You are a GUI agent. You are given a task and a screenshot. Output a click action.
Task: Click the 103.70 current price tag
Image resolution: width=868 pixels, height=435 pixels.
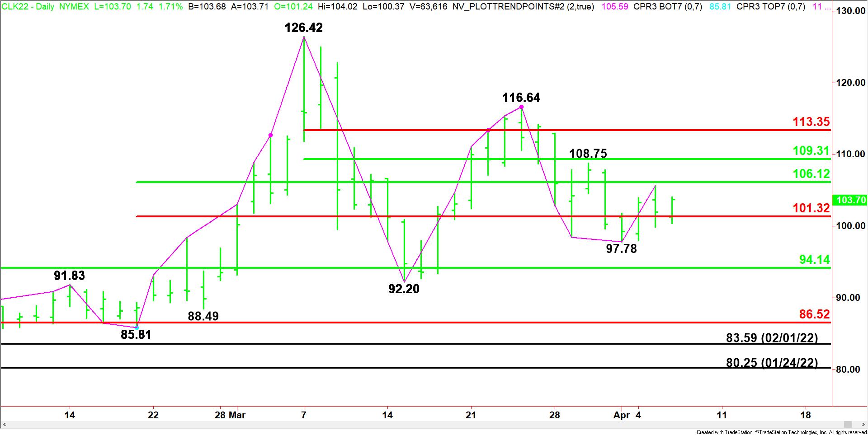850,200
